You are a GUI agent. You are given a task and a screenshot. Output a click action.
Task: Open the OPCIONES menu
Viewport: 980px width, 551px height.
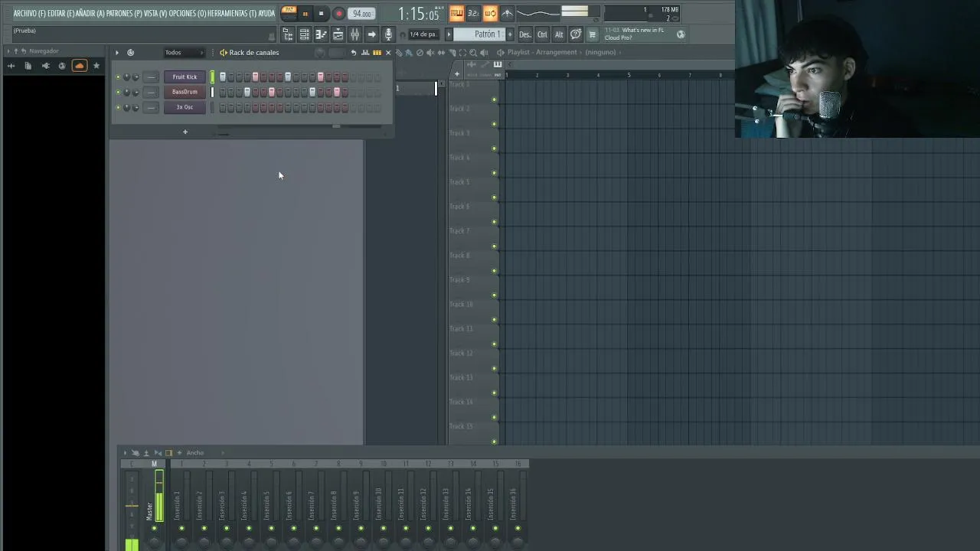coord(188,13)
